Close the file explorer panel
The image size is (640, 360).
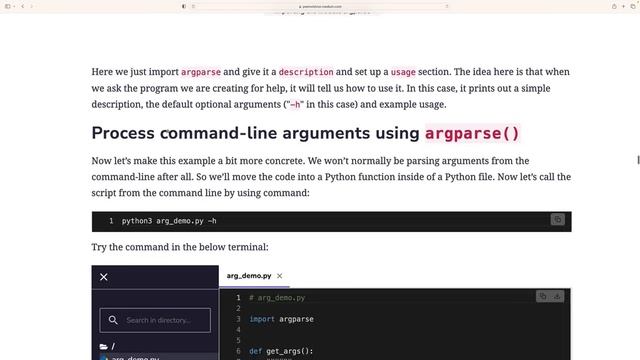tap(104, 277)
